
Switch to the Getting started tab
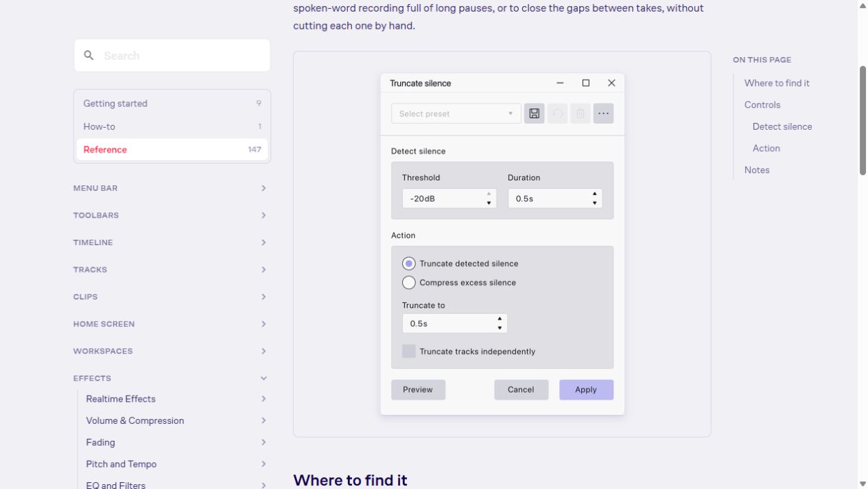tap(172, 103)
